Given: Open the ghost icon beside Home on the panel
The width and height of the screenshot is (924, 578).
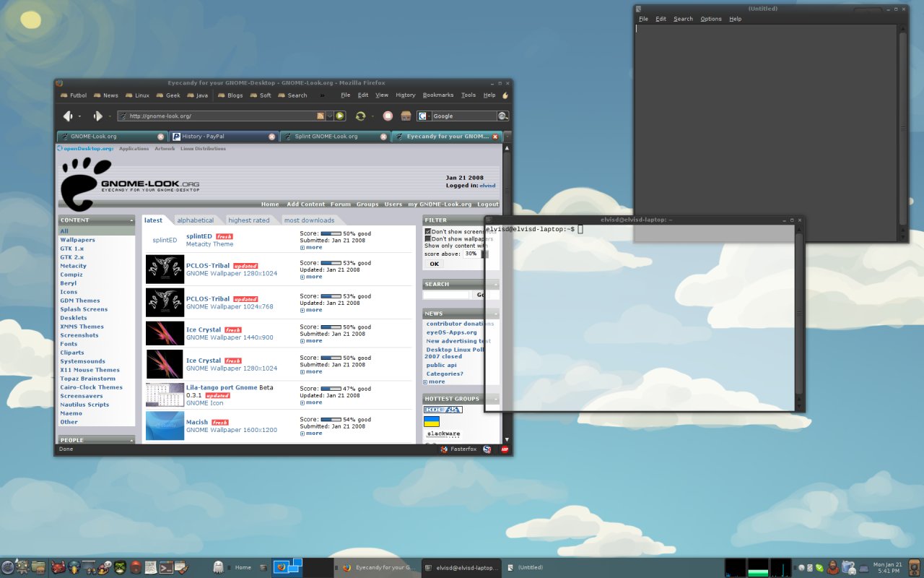Looking at the screenshot, I should click(x=218, y=567).
